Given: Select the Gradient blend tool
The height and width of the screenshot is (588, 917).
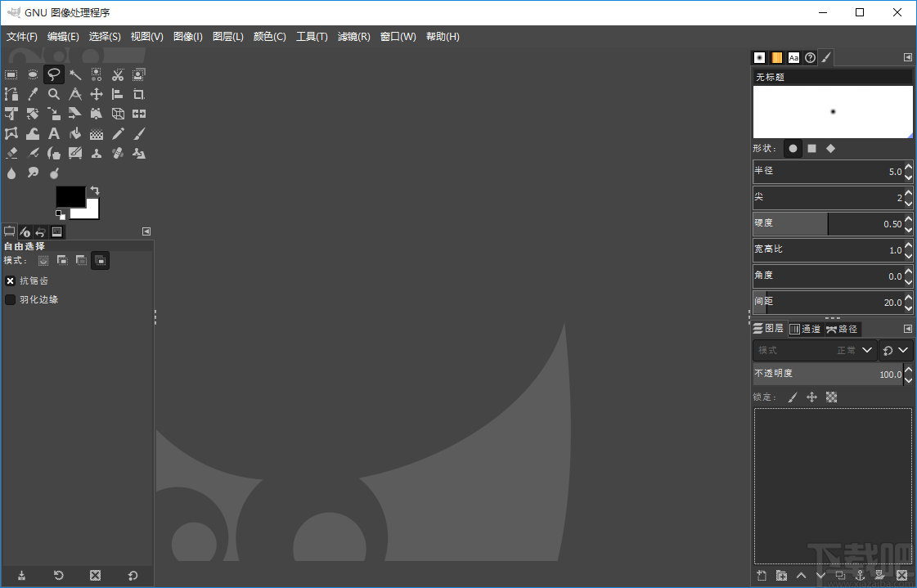Looking at the screenshot, I should point(97,134).
